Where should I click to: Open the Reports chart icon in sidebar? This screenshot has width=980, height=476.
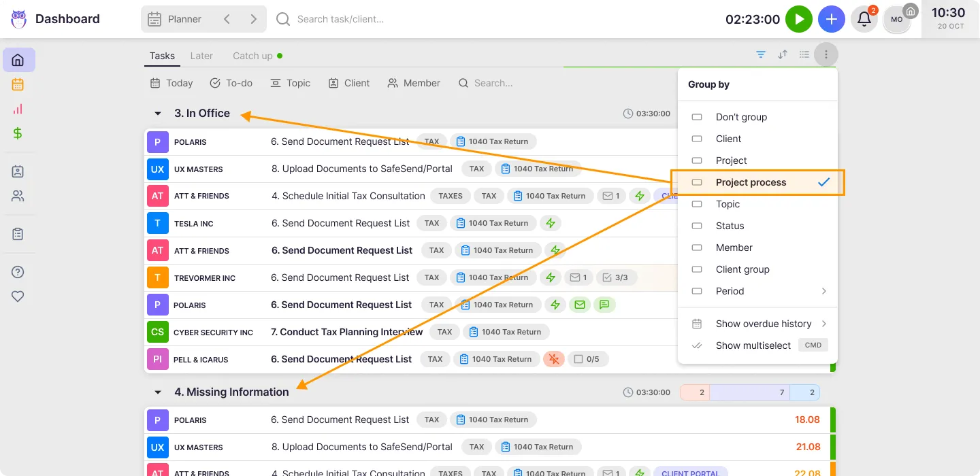click(17, 109)
